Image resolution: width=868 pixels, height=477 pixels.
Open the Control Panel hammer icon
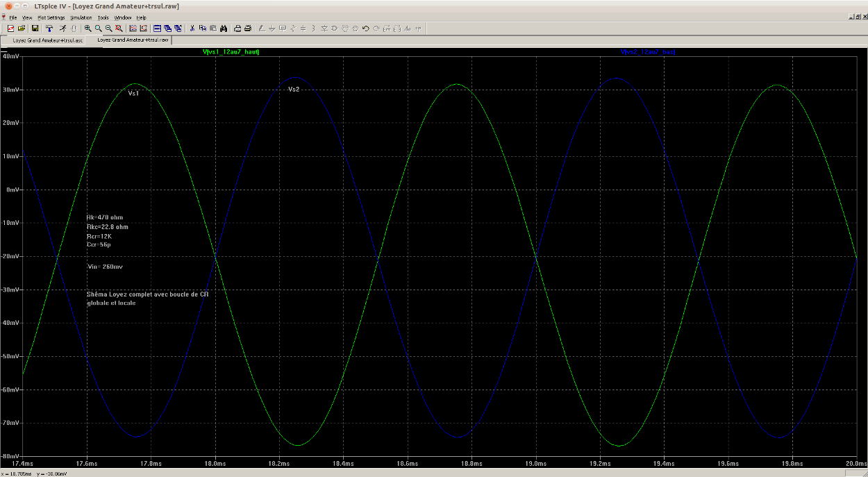coord(49,28)
